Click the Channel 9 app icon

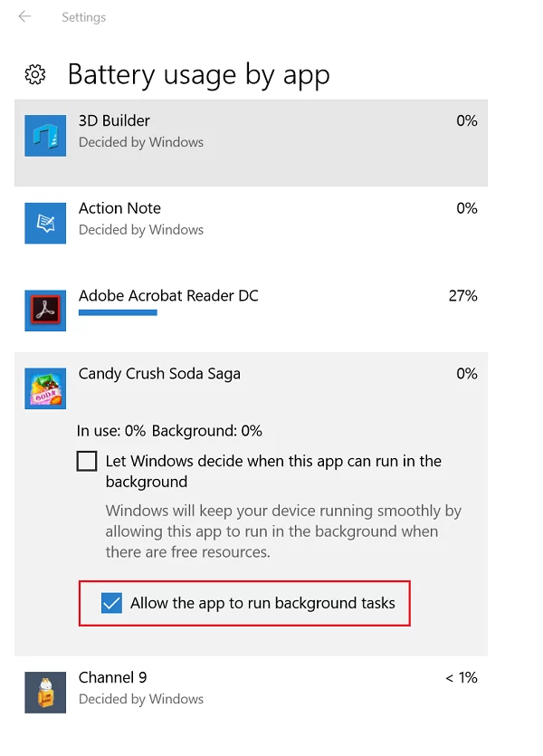[45, 693]
